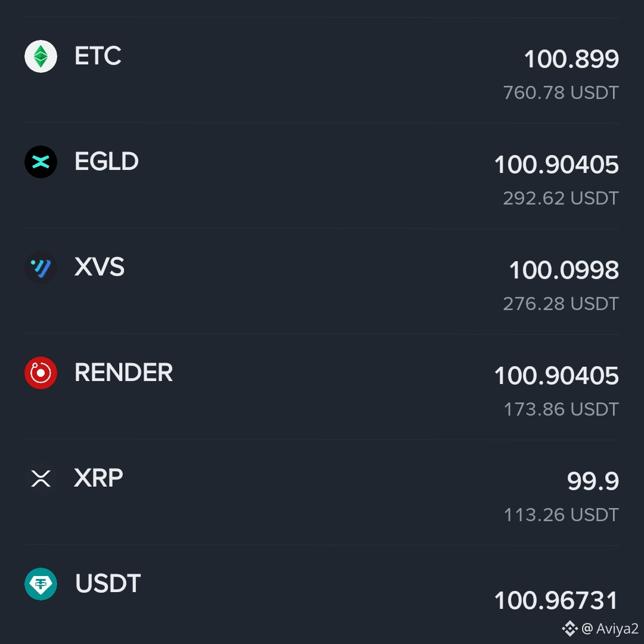Open the EGLD asset label

pyautogui.click(x=106, y=162)
